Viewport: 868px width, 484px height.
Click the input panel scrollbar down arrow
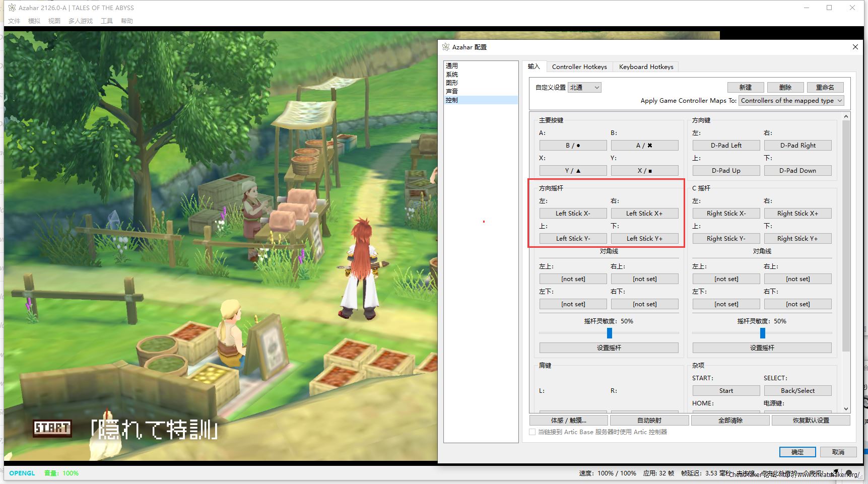click(x=846, y=409)
